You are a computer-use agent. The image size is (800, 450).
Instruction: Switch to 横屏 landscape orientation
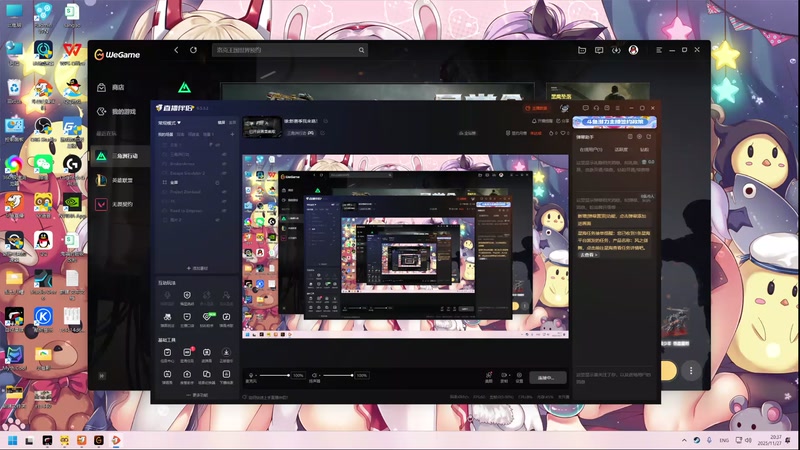222,122
